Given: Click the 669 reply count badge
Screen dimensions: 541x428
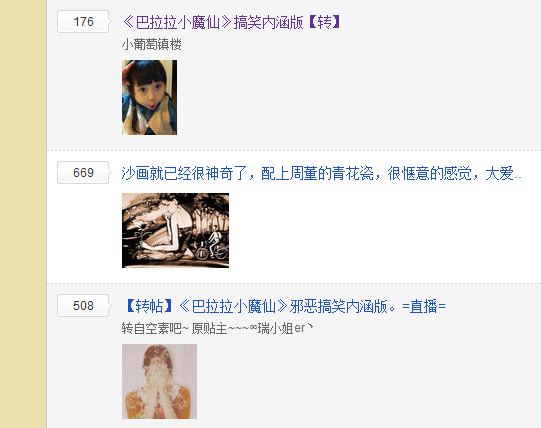Looking at the screenshot, I should click(x=83, y=173).
